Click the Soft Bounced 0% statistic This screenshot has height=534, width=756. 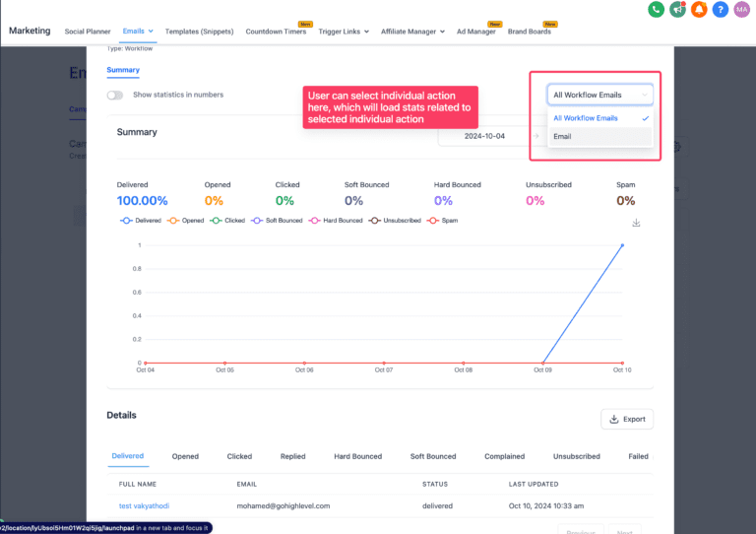(353, 201)
